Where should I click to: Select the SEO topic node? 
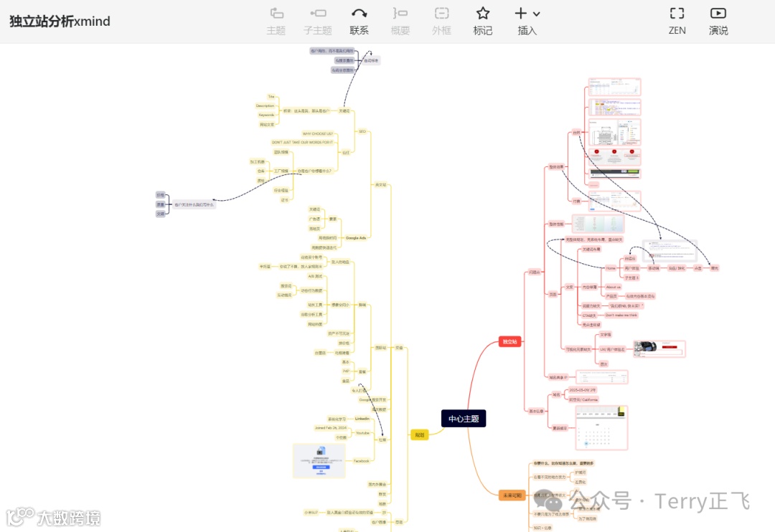(x=362, y=131)
